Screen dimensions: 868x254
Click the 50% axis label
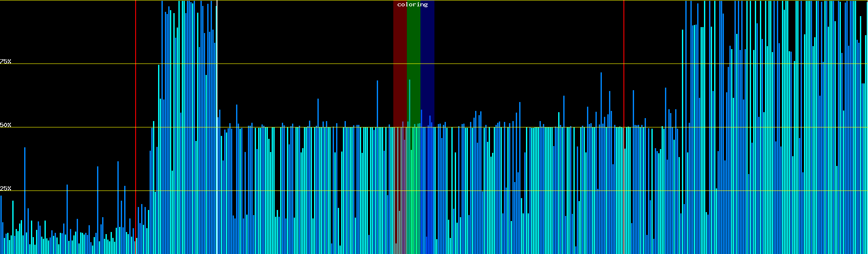6,125
